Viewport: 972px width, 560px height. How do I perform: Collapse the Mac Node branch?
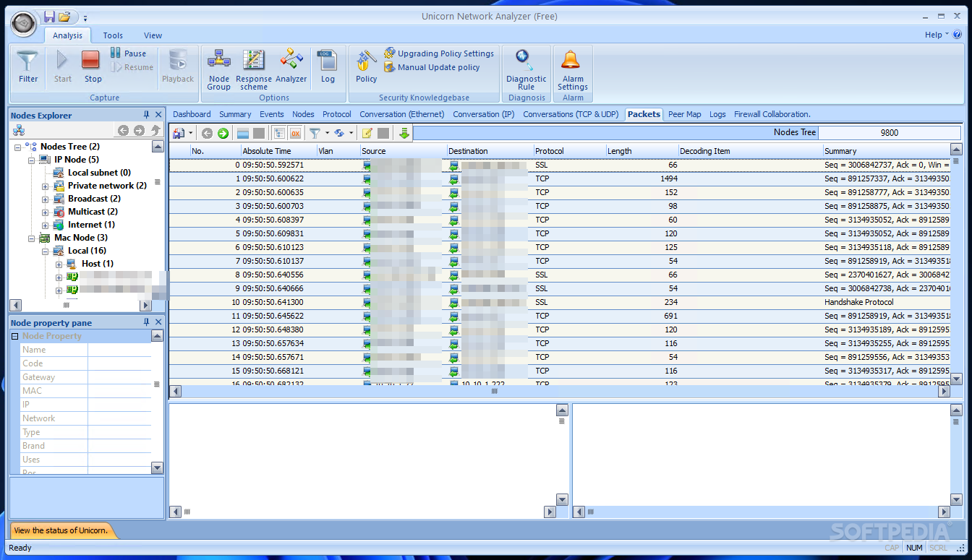coord(31,238)
